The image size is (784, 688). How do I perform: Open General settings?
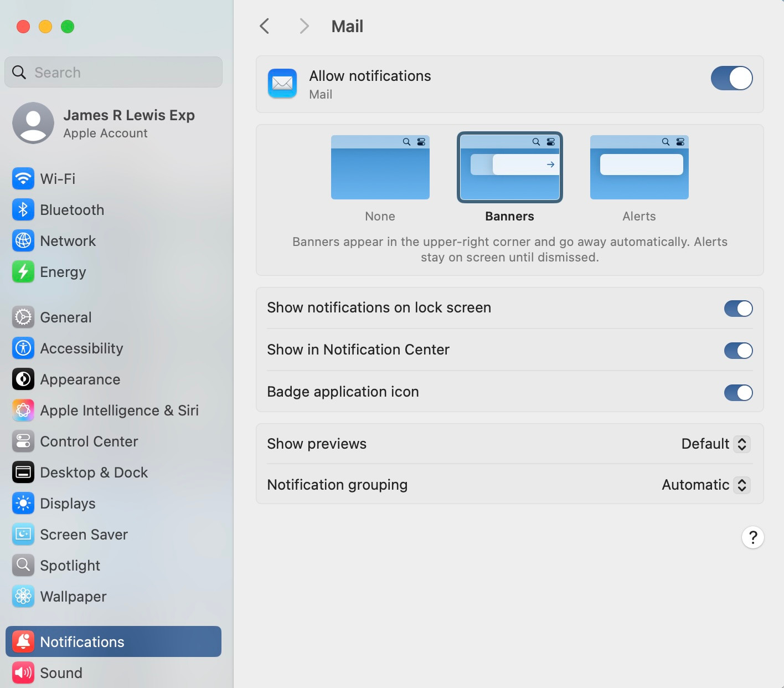click(114, 317)
